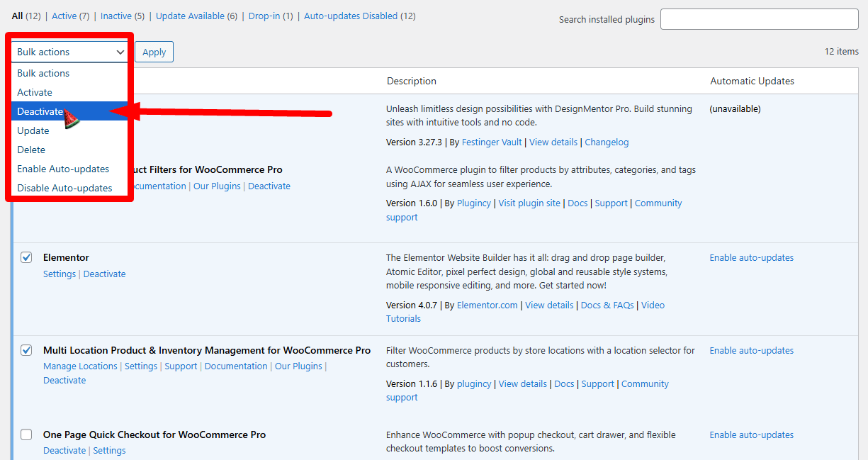Show All (12) plugins filter

tap(26, 16)
